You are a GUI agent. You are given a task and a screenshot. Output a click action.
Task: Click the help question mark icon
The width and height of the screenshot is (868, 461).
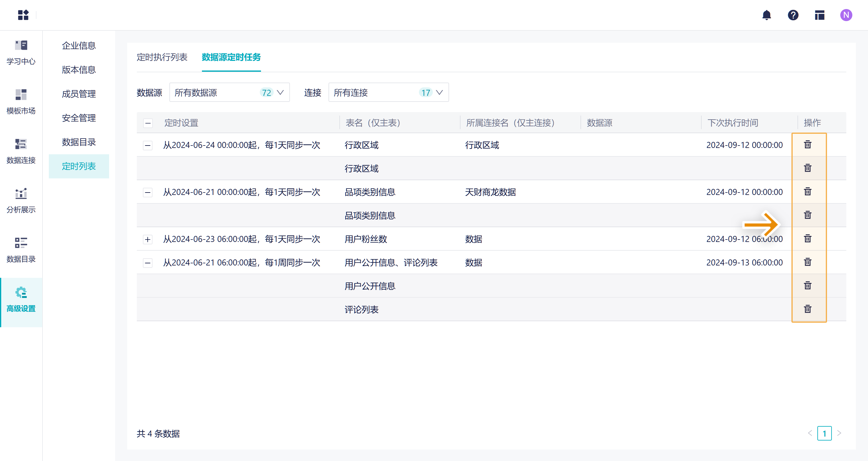pos(793,15)
